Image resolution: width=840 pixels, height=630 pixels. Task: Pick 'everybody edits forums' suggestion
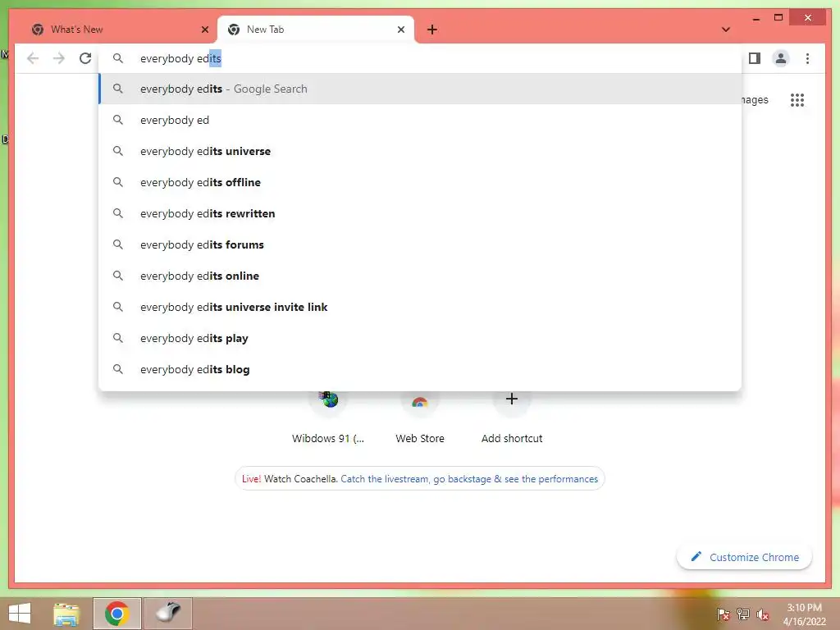[x=420, y=244]
